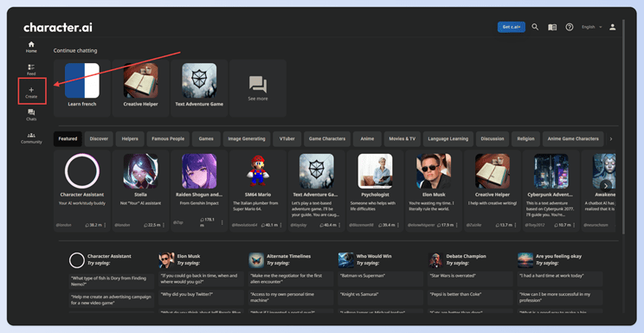Open the Stella character card
This screenshot has width=644, height=333.
(140, 191)
